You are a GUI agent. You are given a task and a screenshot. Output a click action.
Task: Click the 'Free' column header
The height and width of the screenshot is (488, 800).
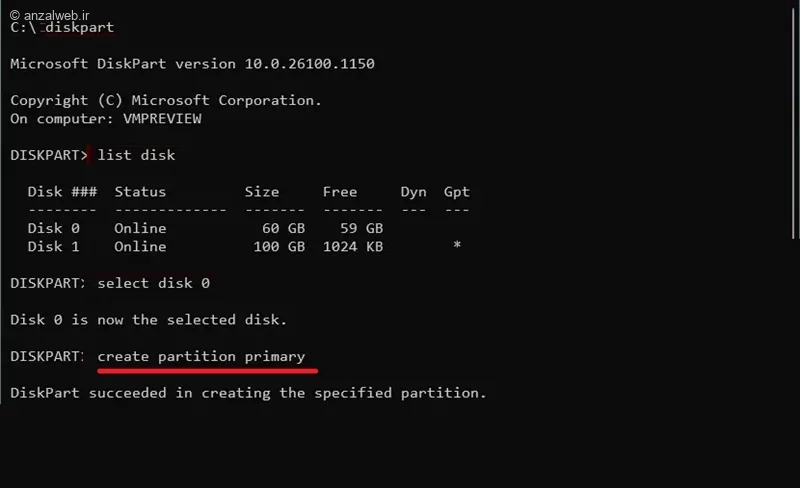[x=340, y=191]
